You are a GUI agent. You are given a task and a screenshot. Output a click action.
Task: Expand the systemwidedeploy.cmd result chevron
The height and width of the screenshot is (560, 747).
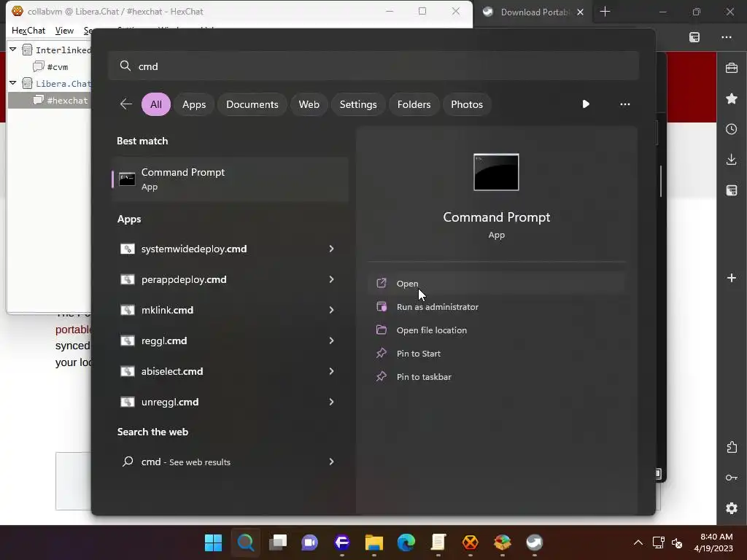(331, 249)
